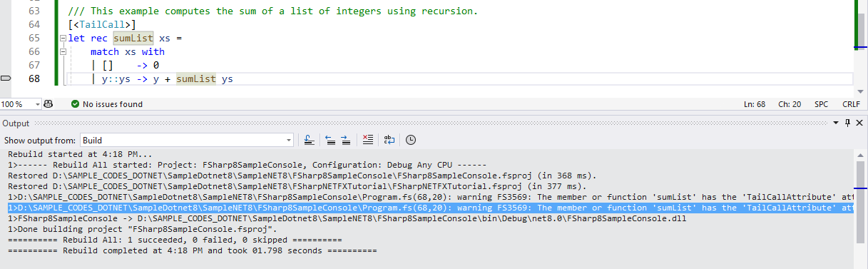Go to previous message in Output
Image resolution: width=868 pixels, height=269 pixels.
point(330,140)
